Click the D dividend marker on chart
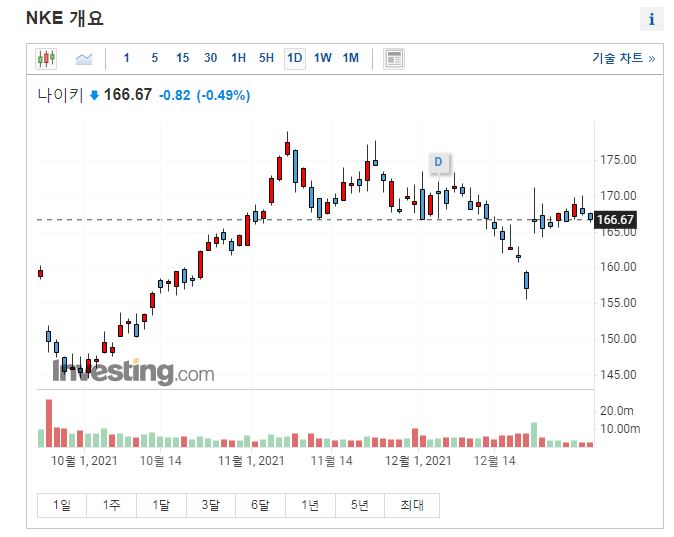Image resolution: width=674 pixels, height=537 pixels. click(x=438, y=162)
